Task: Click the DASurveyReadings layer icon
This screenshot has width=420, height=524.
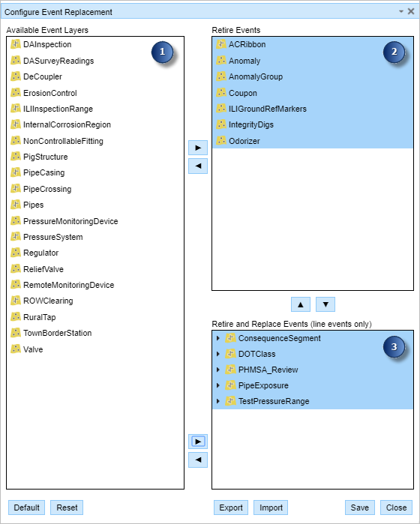Action: (x=16, y=60)
